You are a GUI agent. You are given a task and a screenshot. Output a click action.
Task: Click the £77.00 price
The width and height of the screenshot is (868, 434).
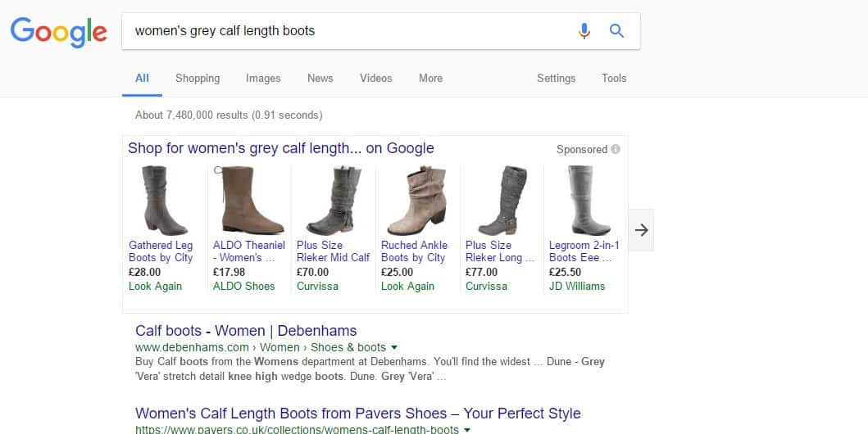click(482, 272)
